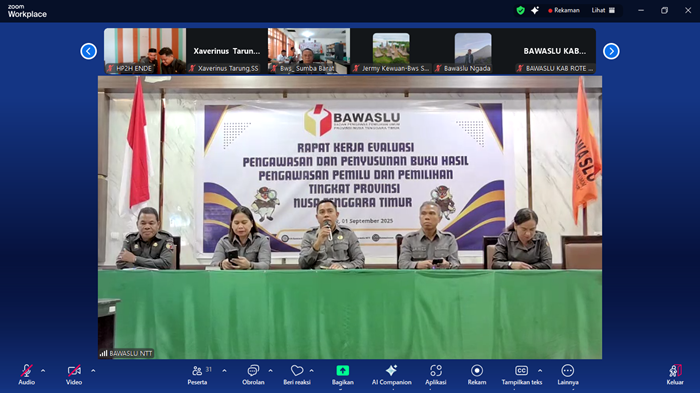Click the main speaker video of BAWASLU NTT

point(350,217)
